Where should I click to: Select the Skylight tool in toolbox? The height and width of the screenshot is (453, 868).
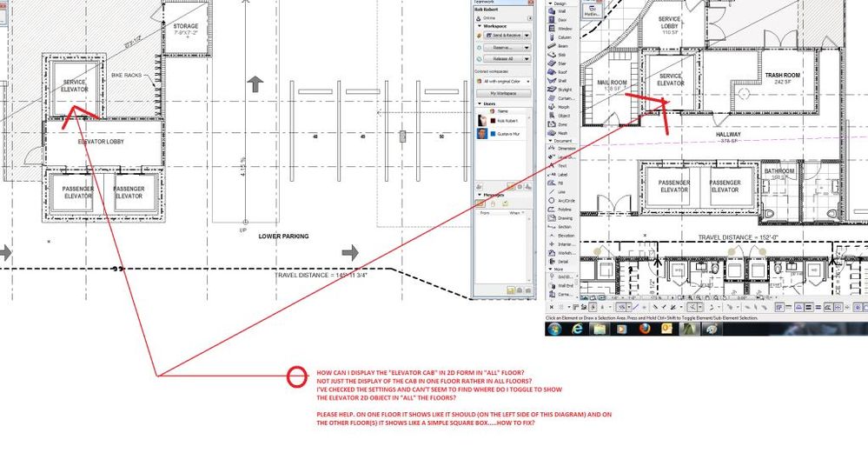click(x=558, y=90)
